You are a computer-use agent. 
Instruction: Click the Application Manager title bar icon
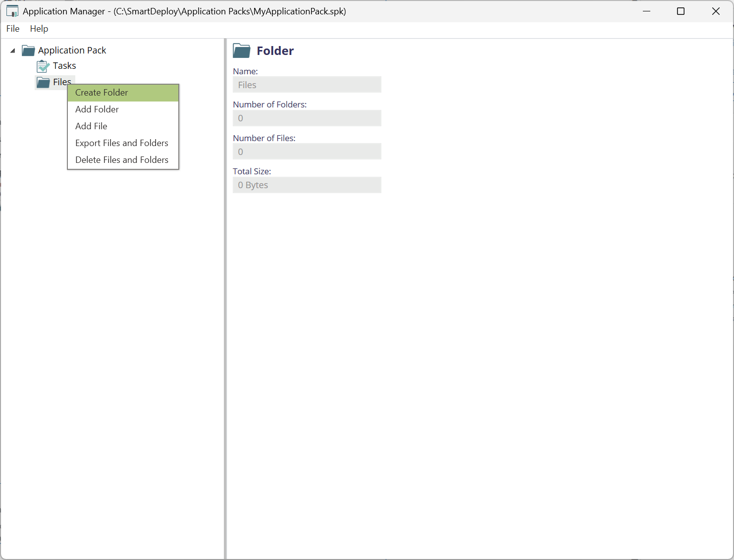coord(12,11)
